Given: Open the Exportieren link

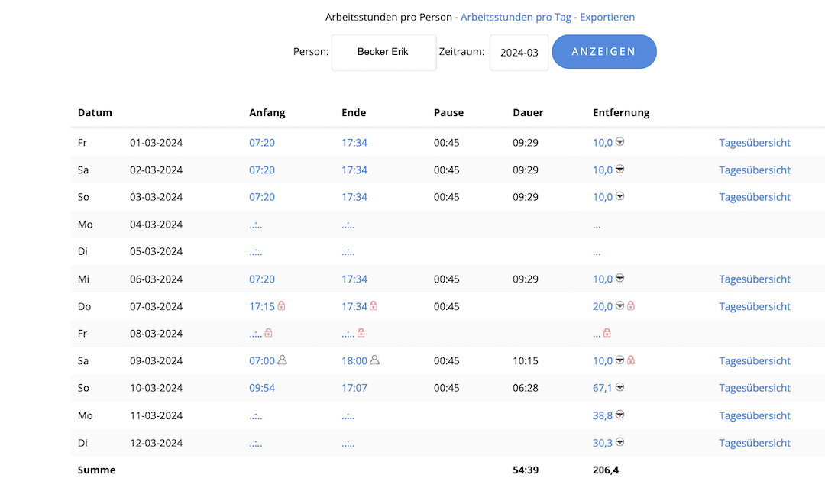Looking at the screenshot, I should [607, 17].
